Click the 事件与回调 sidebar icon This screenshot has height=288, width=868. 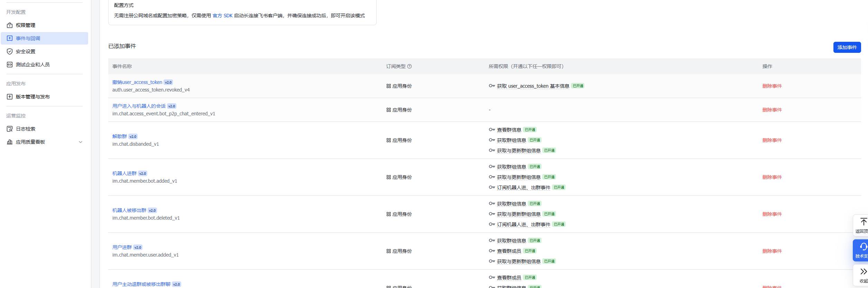point(10,38)
